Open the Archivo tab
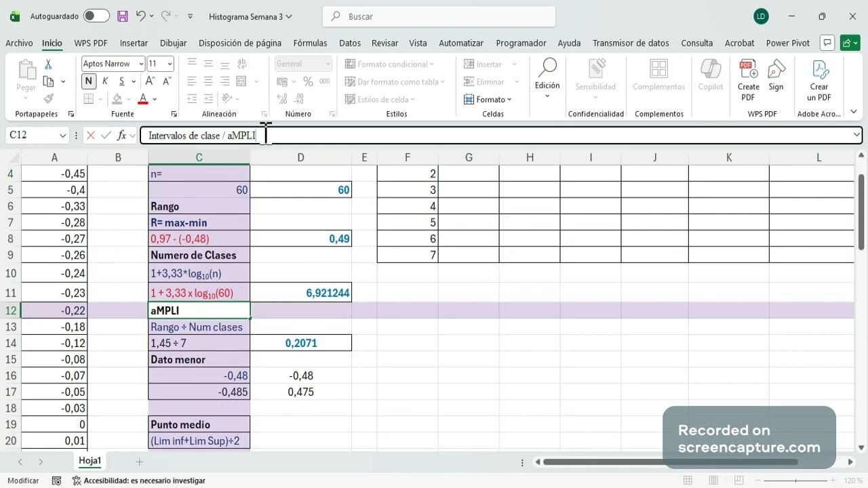 (x=19, y=43)
